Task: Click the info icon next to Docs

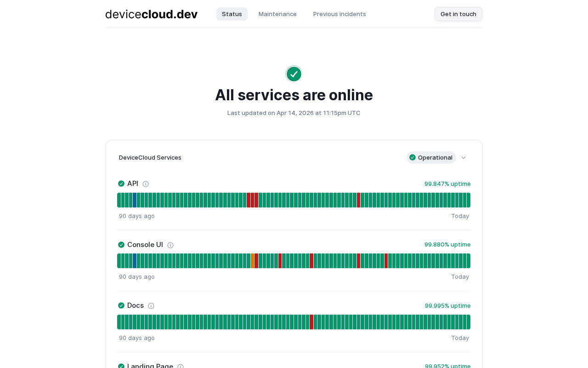Action: (151, 306)
